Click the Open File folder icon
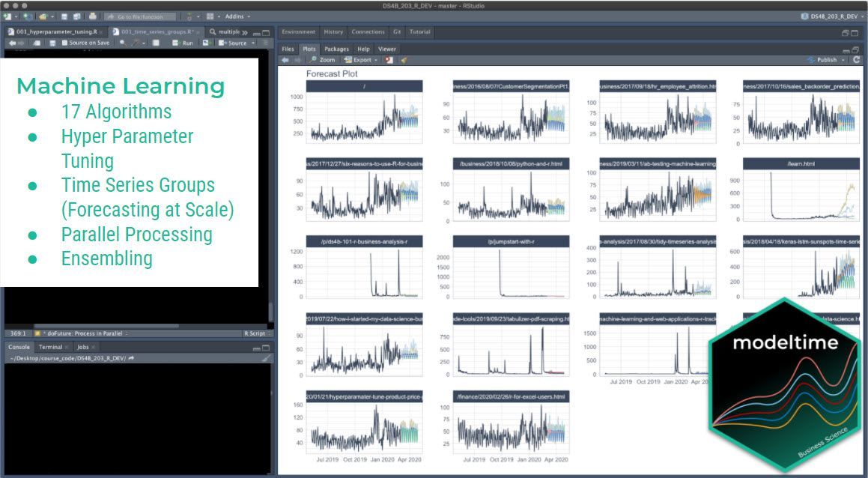868x478 pixels. (x=43, y=16)
